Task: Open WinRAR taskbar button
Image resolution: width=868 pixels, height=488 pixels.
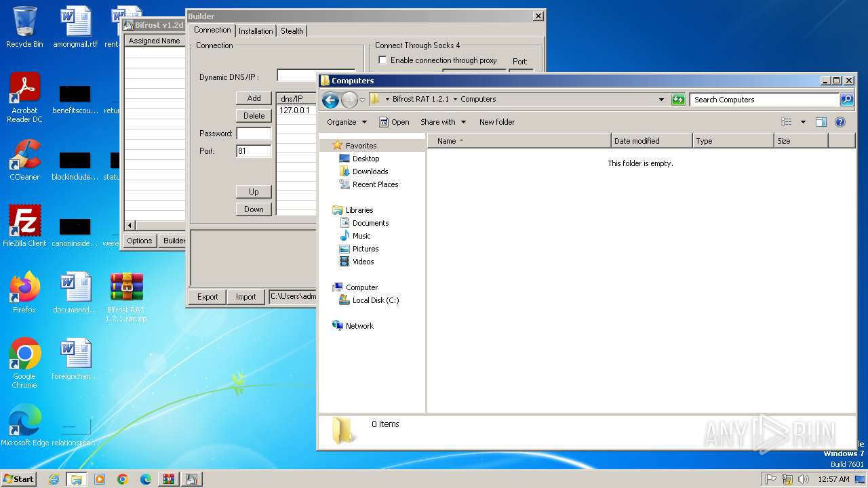Action: click(x=169, y=479)
